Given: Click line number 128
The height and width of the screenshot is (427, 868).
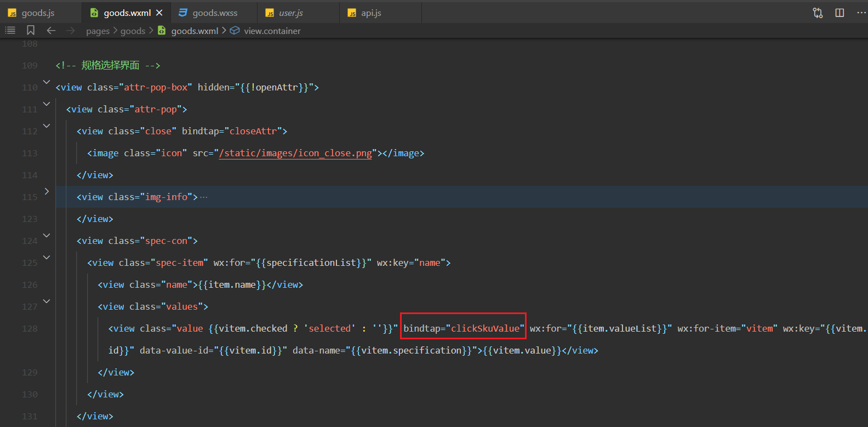Looking at the screenshot, I should tap(30, 329).
